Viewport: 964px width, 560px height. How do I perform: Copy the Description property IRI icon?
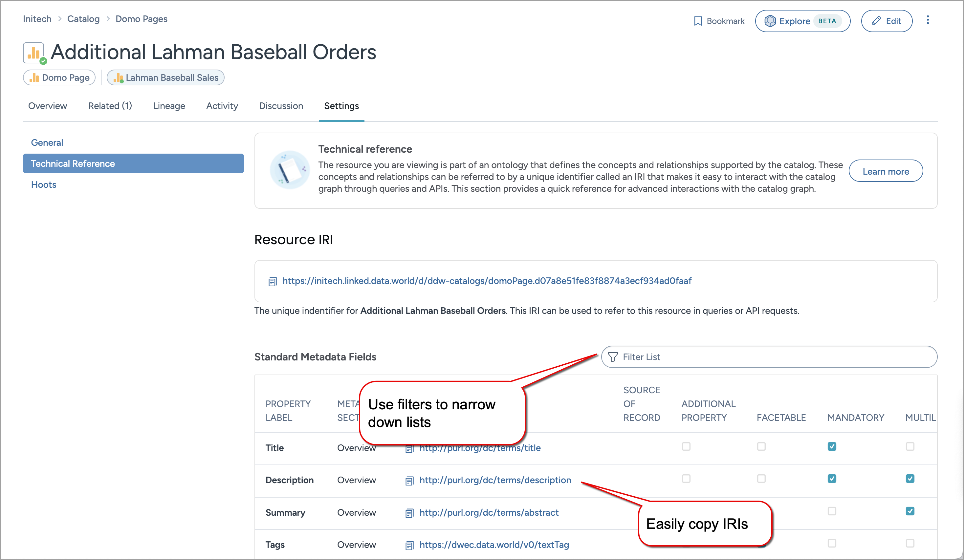[410, 481]
